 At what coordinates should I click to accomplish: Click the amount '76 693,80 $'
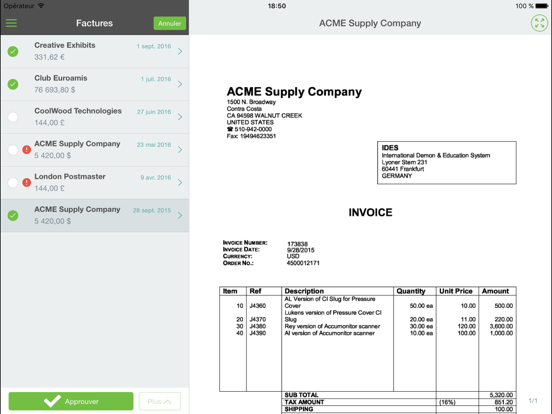(55, 90)
